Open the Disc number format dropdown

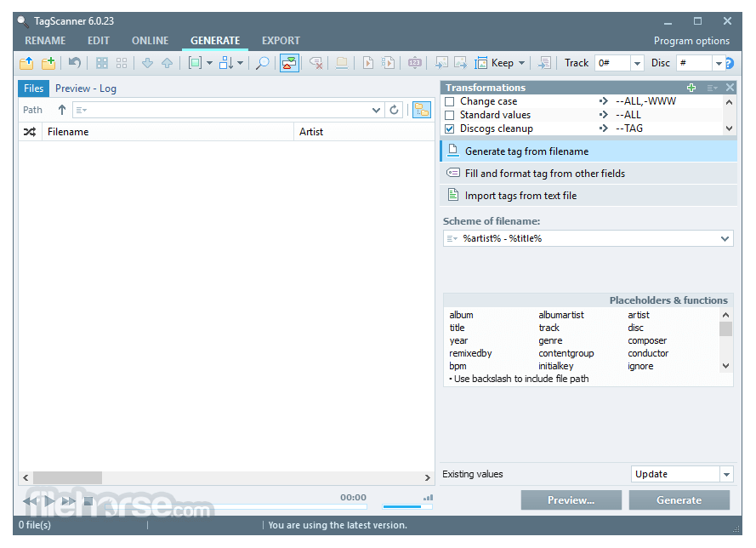719,63
